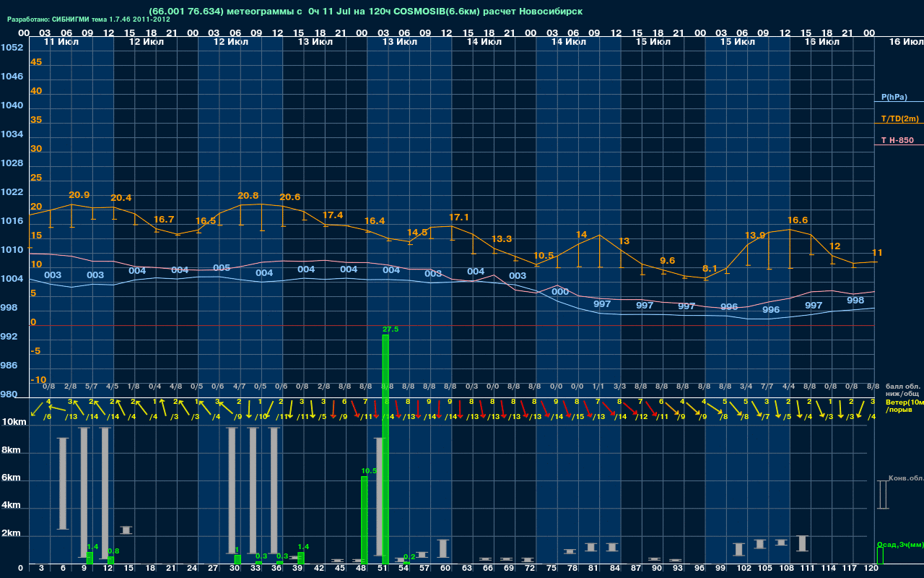The height and width of the screenshot is (578, 924).
Task: Click the 3/4 cloud amount value
Action: coord(746,387)
